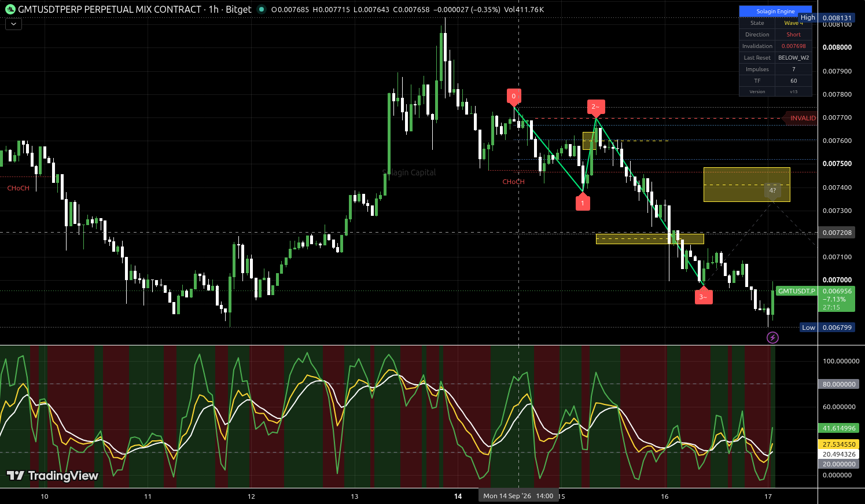Click the High 0.008131 price label
865x504 pixels.
coord(827,18)
